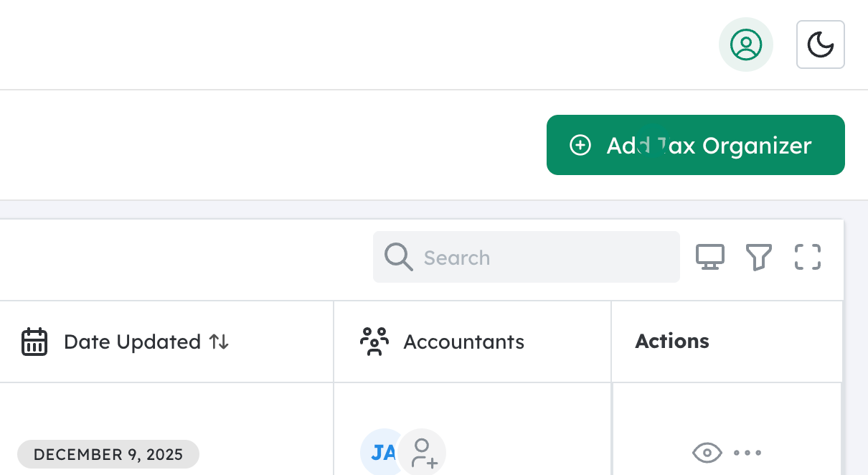Open the table filter funnel icon
Screen dimensions: 868x475
(x=758, y=257)
